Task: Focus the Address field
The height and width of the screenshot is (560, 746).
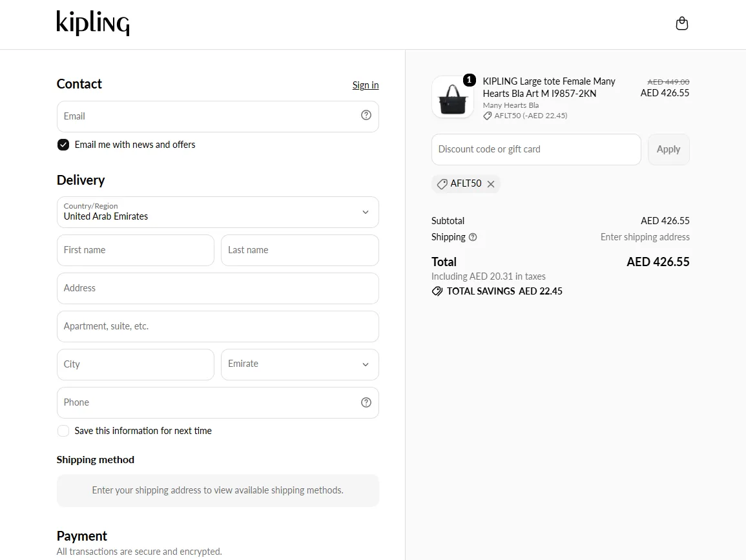Action: click(218, 288)
